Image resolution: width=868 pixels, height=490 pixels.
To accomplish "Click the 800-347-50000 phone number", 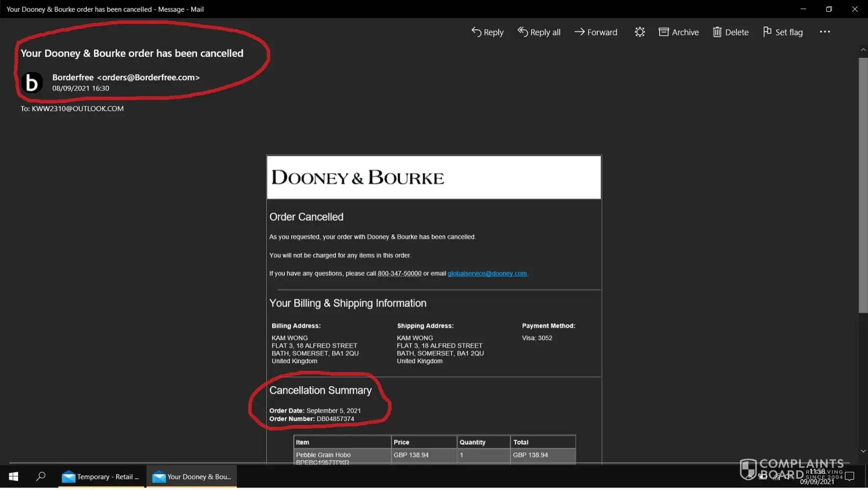I will point(399,274).
